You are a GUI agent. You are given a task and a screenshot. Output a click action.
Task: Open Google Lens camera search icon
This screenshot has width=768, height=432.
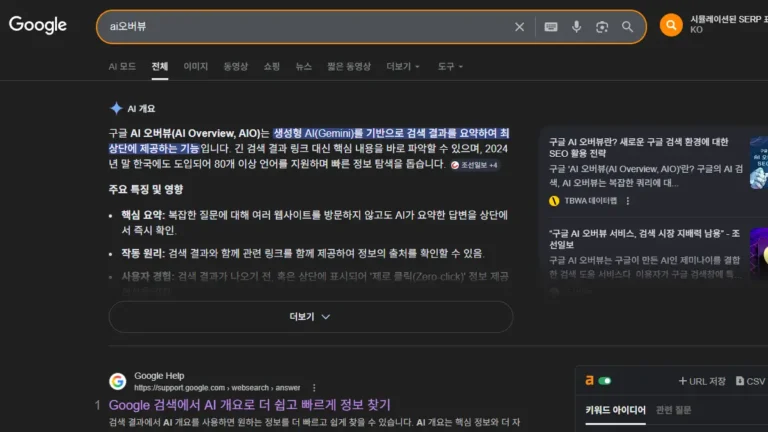tap(602, 27)
